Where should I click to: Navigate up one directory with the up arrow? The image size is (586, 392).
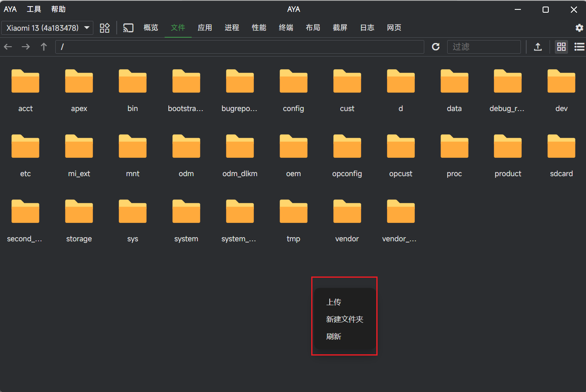click(x=43, y=47)
